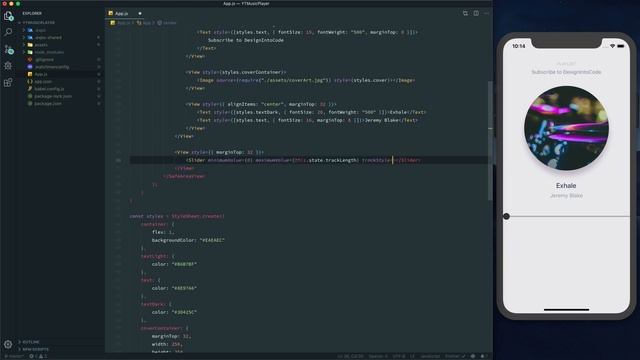Click the feedback smiley in status bar

(473, 356)
